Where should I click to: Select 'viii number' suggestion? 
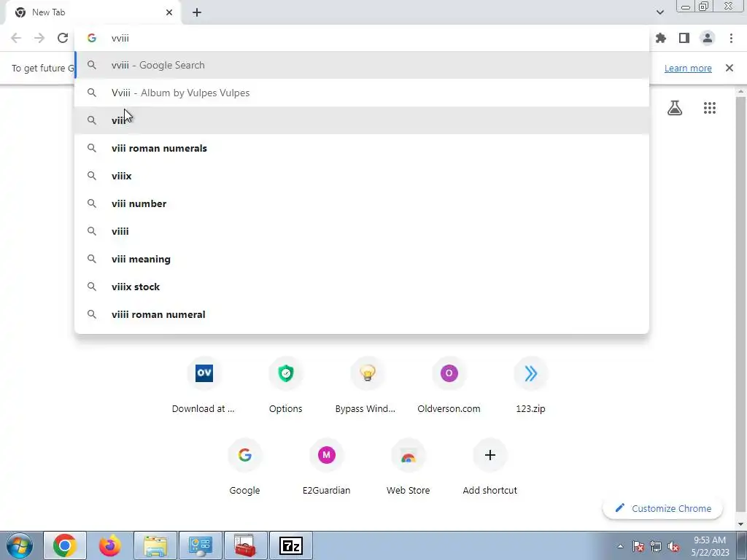(x=362, y=203)
